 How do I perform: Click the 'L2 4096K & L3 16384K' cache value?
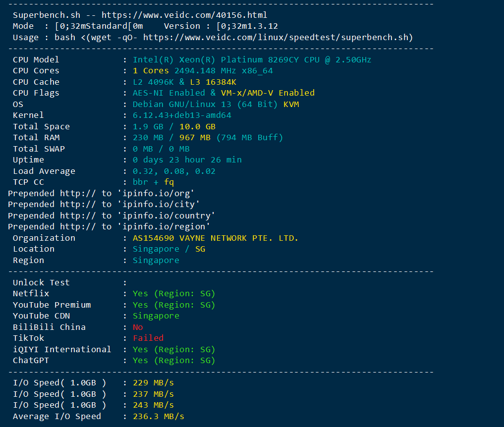point(184,82)
